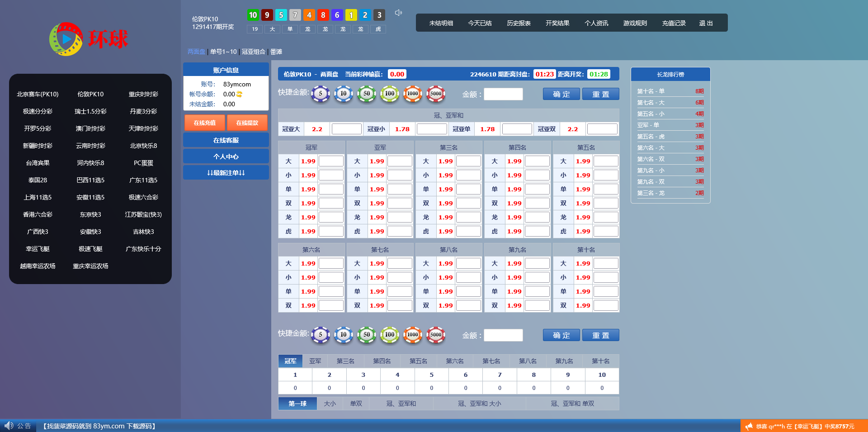Select 第十名 statistics tab
This screenshot has height=432, width=868.
pos(601,361)
